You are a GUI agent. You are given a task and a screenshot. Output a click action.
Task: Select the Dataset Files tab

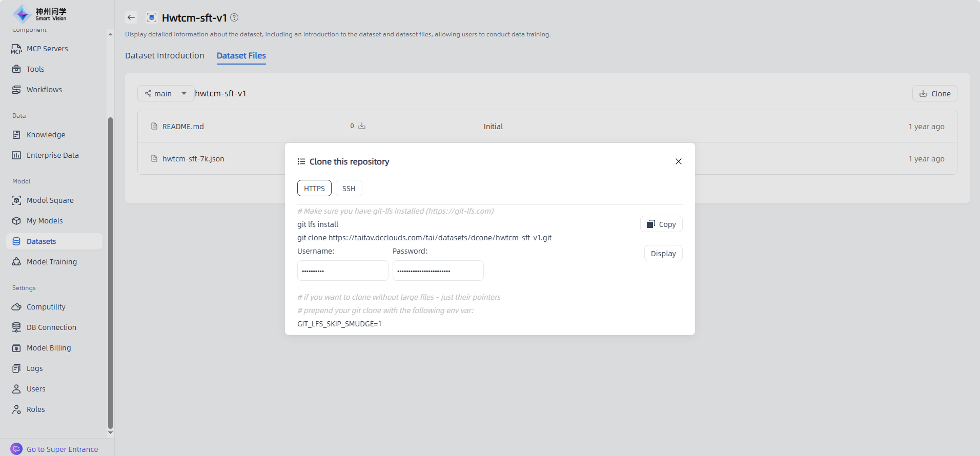(x=241, y=55)
